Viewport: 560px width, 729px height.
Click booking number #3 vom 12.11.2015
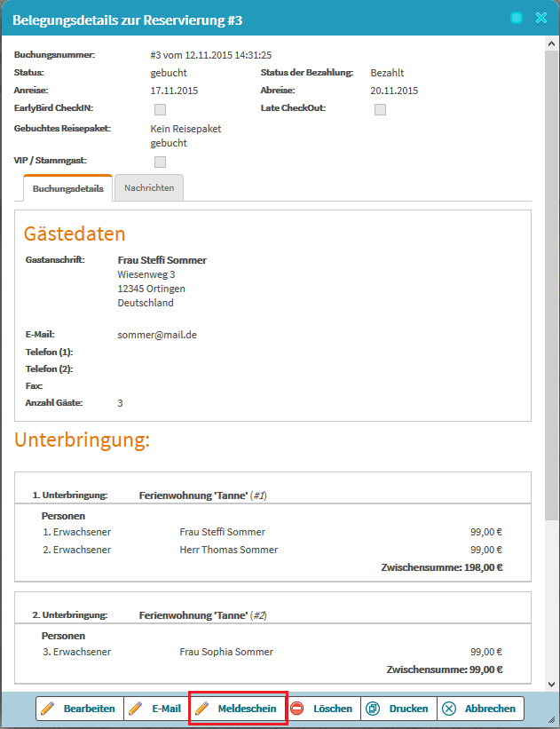[x=211, y=55]
